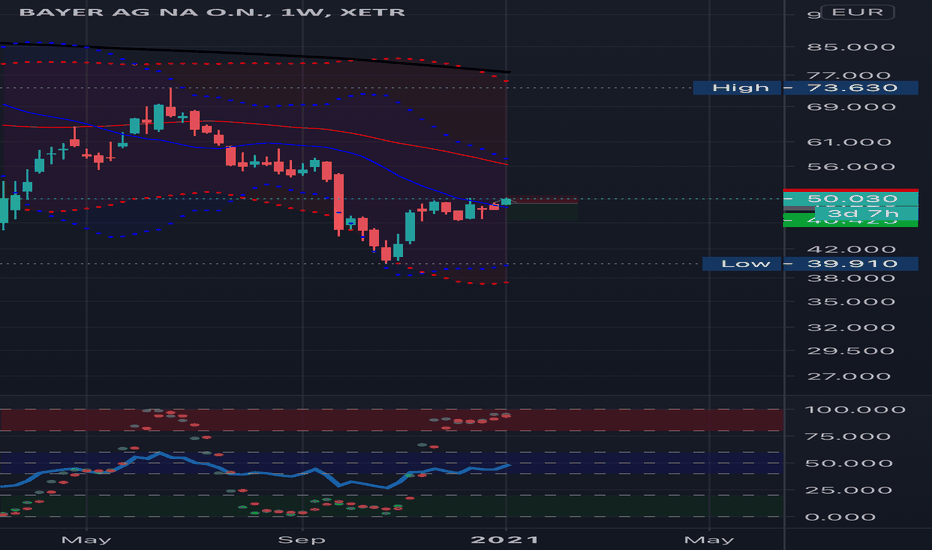Click the red position box right of price
This screenshot has width=932, height=550.
pos(542,200)
